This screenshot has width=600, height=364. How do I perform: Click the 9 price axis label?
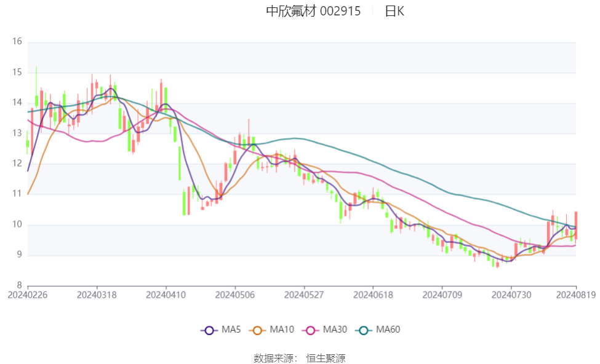coord(19,255)
